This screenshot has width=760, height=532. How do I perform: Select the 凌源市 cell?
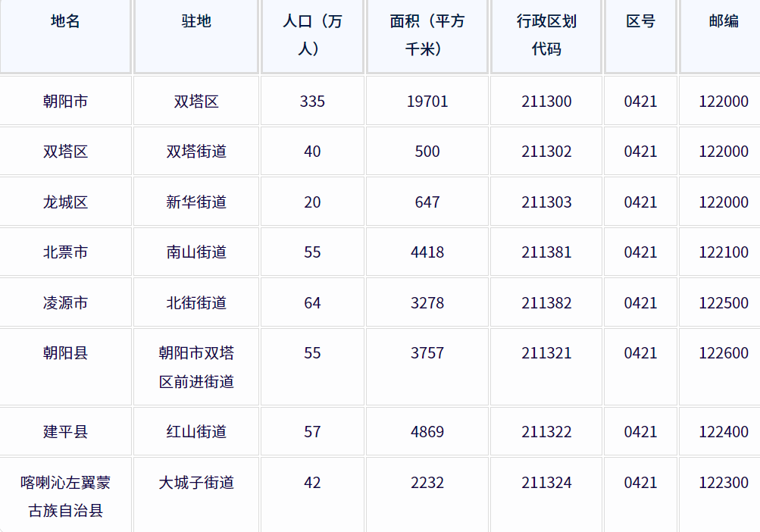65,302
